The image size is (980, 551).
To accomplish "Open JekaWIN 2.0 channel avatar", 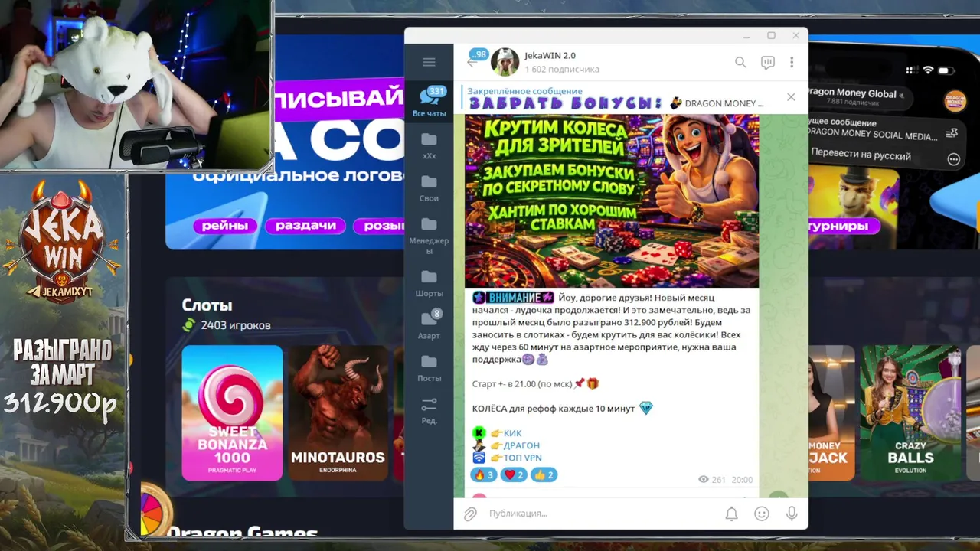I will (505, 62).
